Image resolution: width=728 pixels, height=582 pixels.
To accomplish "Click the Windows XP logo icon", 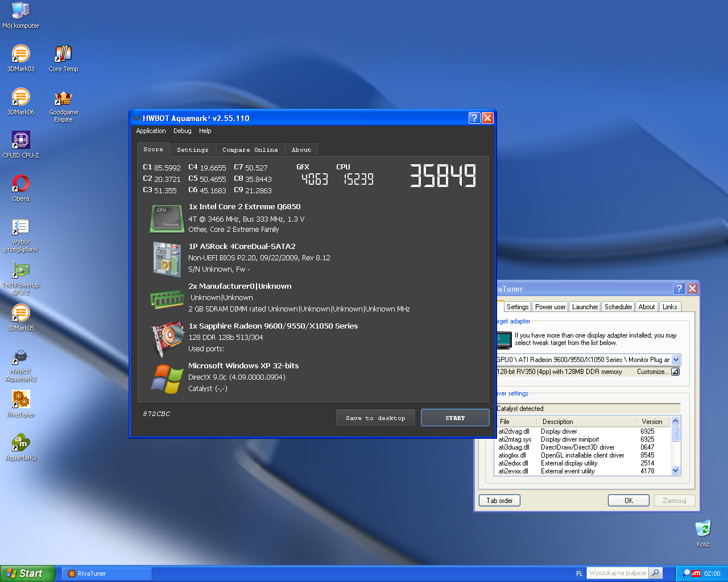I will pyautogui.click(x=167, y=379).
